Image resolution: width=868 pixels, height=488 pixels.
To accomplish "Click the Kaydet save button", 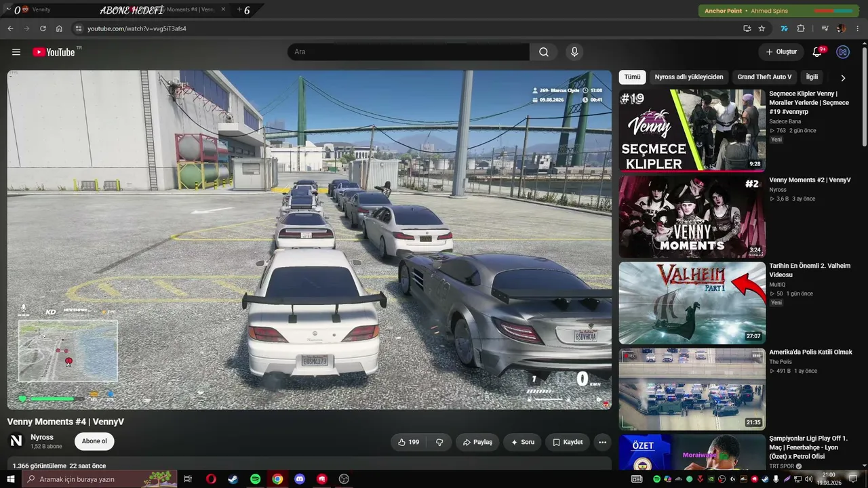I will point(568,442).
